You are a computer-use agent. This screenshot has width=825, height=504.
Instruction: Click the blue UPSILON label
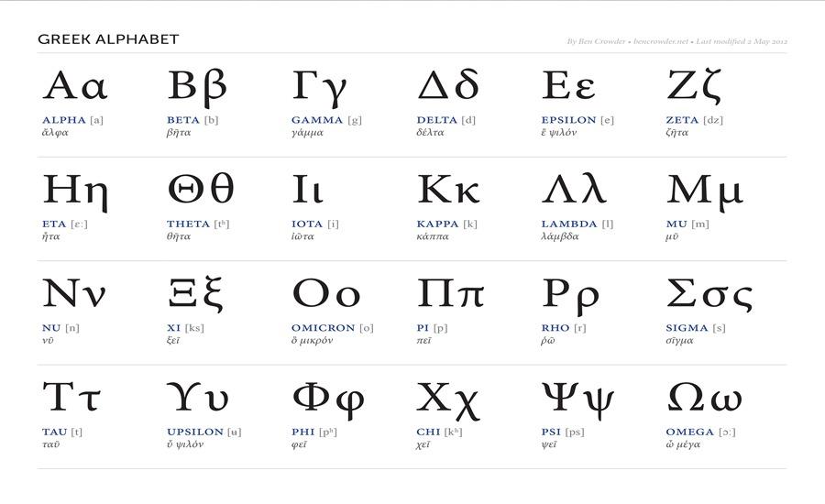pos(195,432)
